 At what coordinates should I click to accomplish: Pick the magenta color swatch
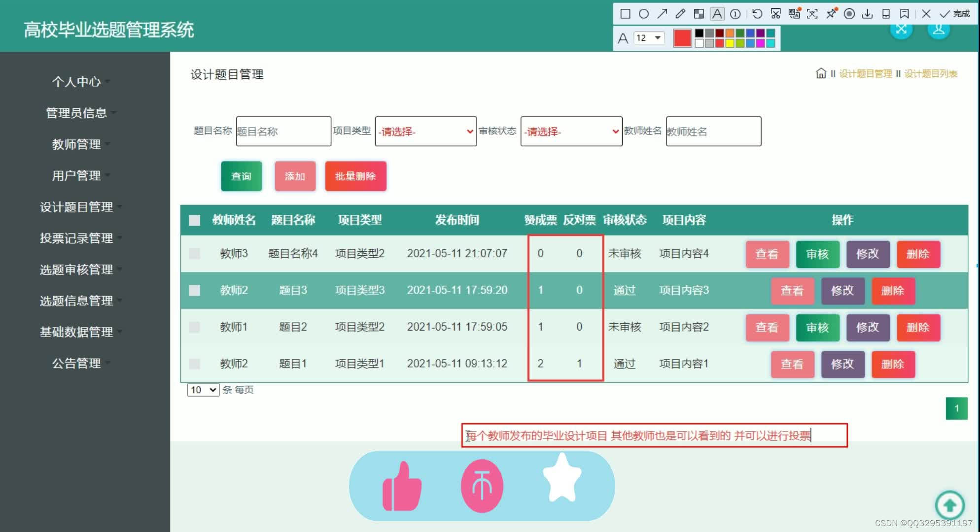(760, 43)
